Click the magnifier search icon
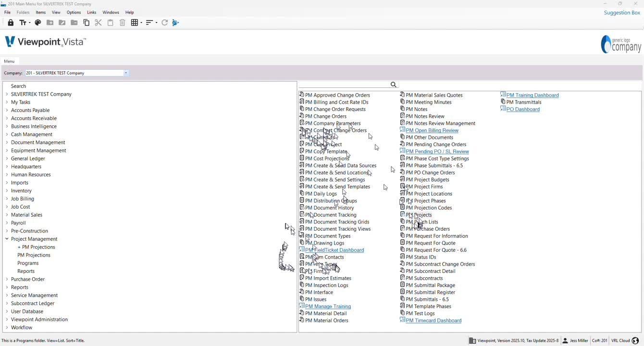 tap(394, 85)
